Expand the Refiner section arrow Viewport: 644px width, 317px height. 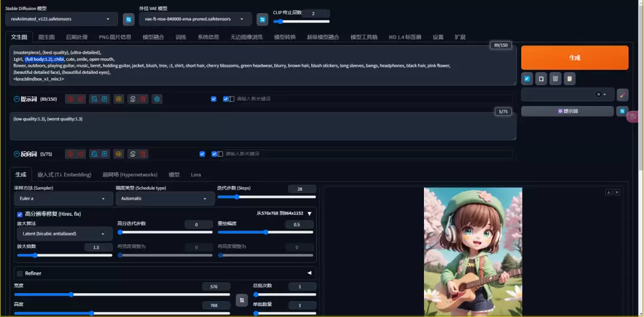pyautogui.click(x=309, y=273)
